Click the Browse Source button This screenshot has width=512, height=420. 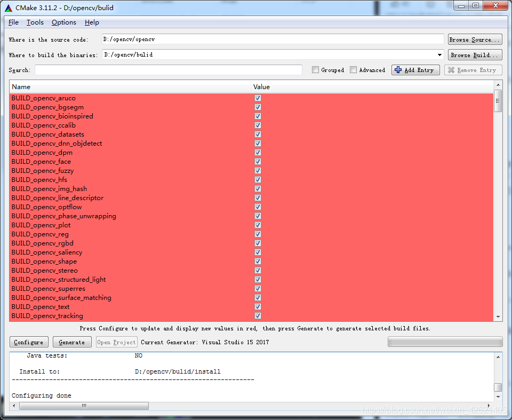475,39
